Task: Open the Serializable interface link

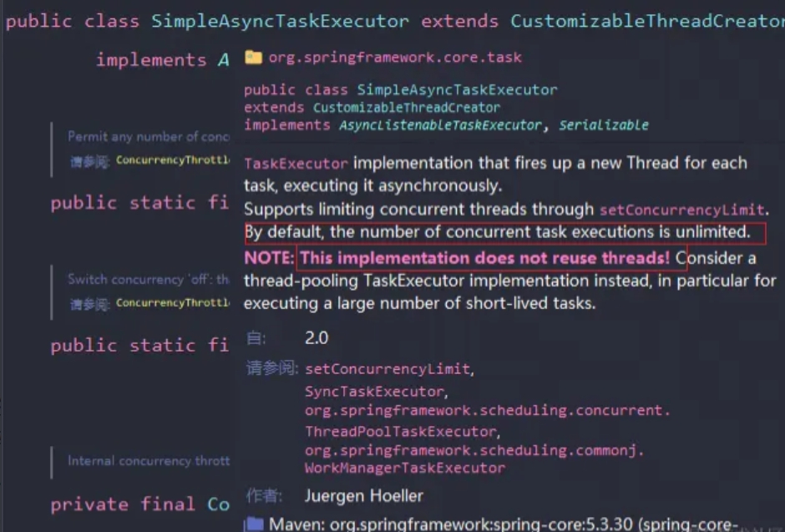Action: click(603, 125)
